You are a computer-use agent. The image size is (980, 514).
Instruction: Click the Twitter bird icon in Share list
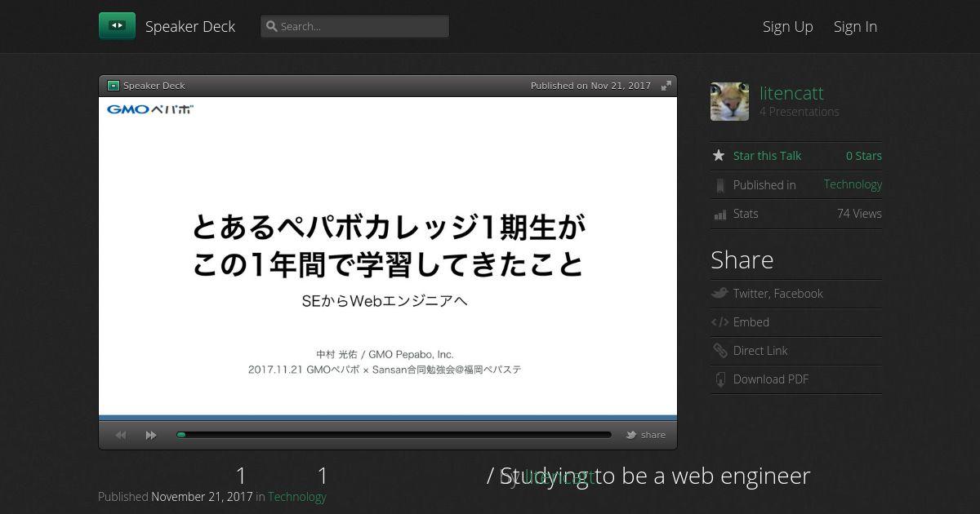point(719,293)
